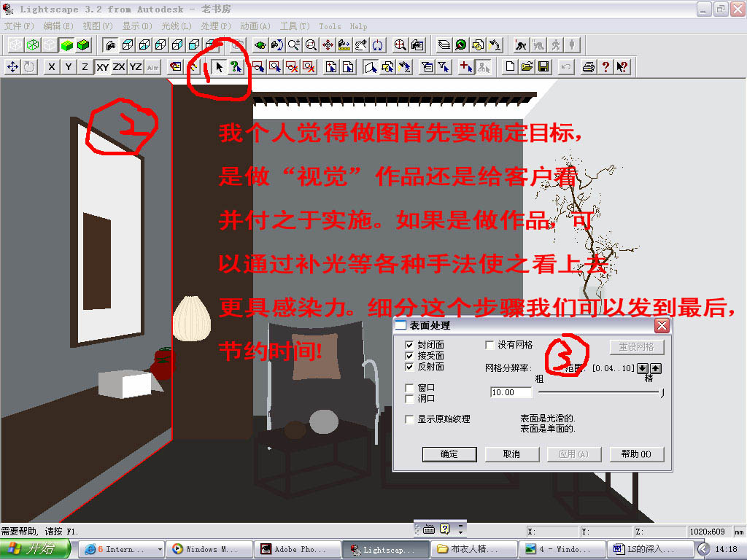Screen dimensions: 747x560
Task: Click the context help arrow-question icon
Action: coord(622,67)
